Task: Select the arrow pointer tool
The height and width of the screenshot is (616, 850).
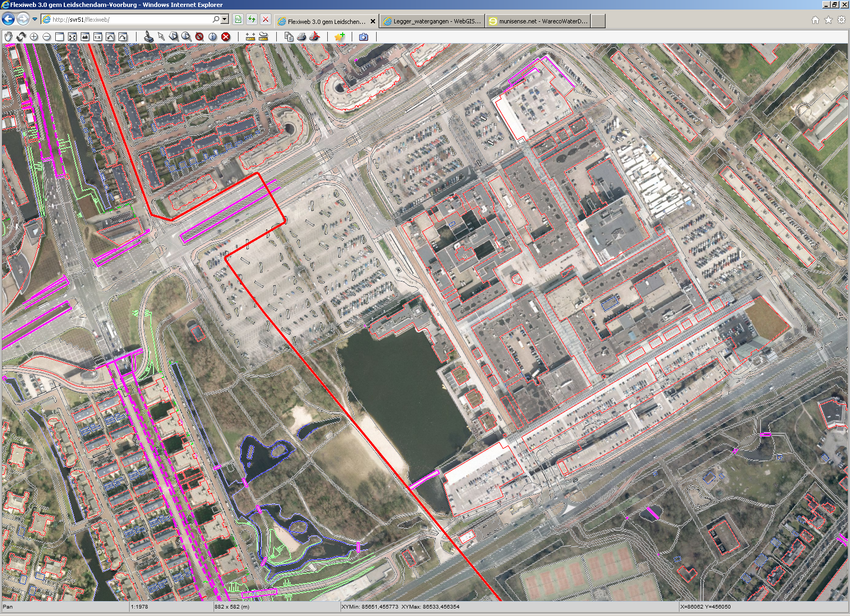Action: coord(161,37)
